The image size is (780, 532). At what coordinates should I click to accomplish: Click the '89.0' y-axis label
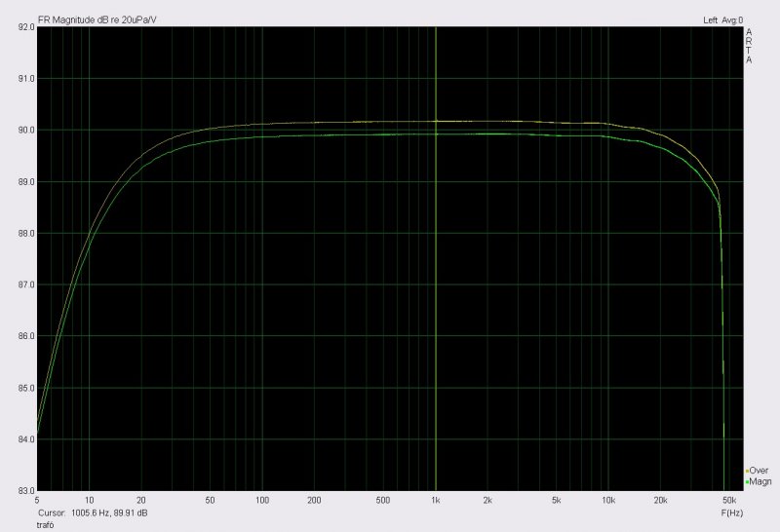pos(27,182)
